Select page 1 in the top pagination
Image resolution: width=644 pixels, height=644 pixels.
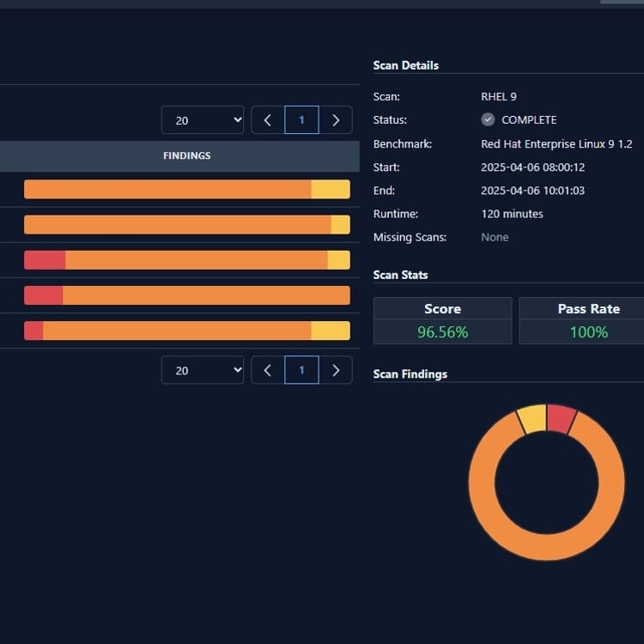coord(301,120)
